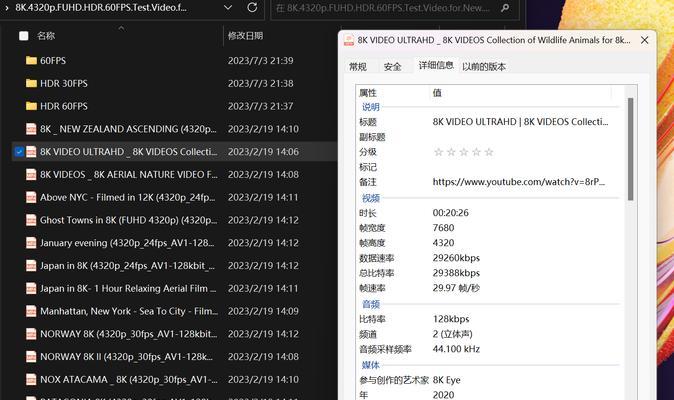This screenshot has width=674, height=400.
Task: Click the 8K VIDEO ULTRAHD file icon
Action: pos(31,152)
